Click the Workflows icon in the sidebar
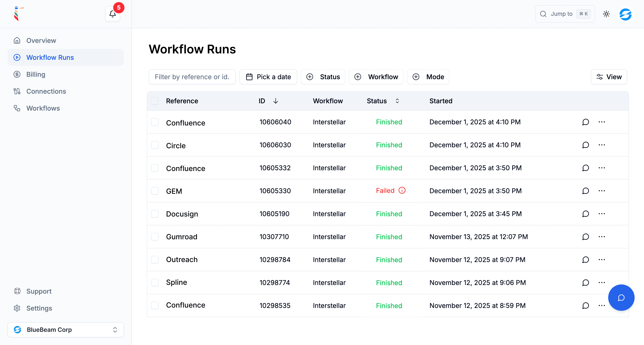Viewport: 644px width, 345px height. (17, 108)
